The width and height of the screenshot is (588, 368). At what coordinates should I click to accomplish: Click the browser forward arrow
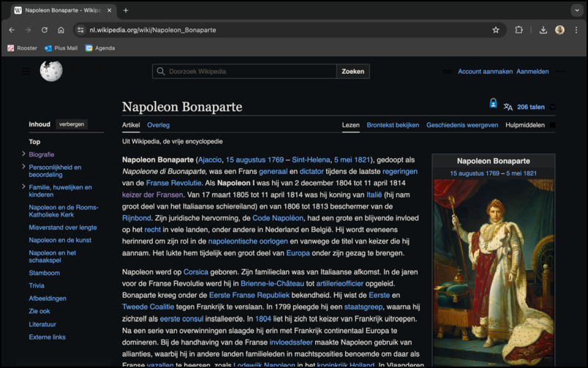(x=28, y=30)
